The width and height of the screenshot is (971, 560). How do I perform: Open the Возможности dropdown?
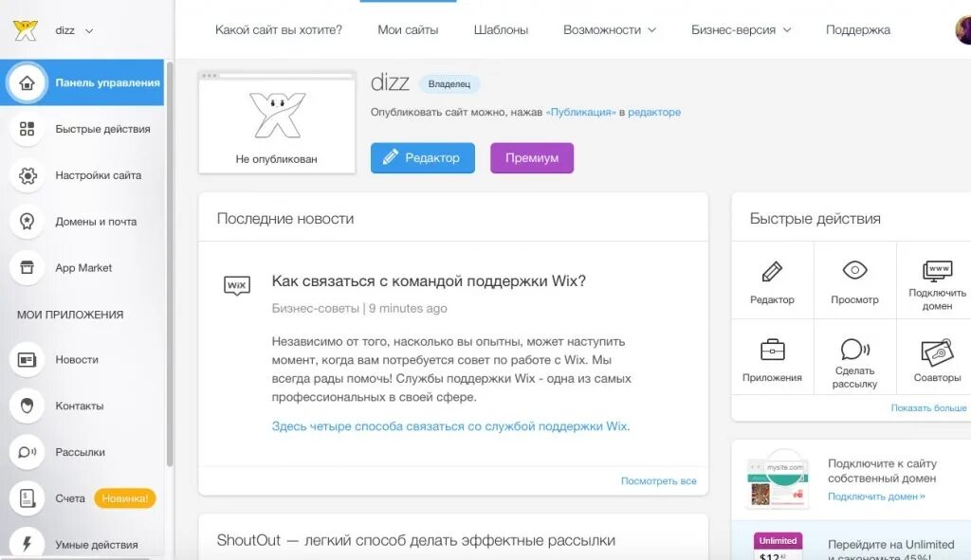click(610, 29)
